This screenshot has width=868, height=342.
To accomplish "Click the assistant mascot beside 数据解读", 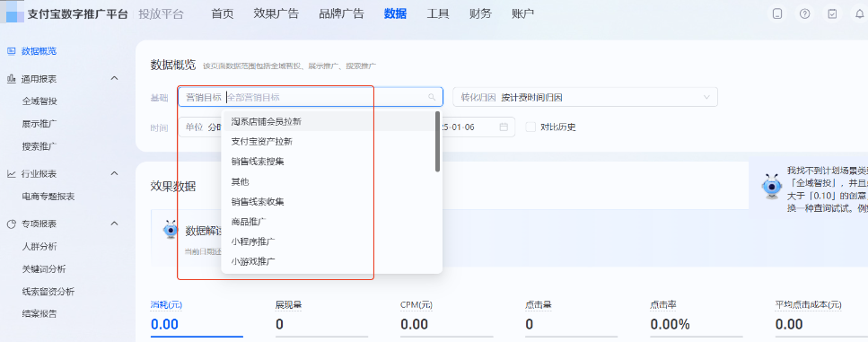I will 171,230.
